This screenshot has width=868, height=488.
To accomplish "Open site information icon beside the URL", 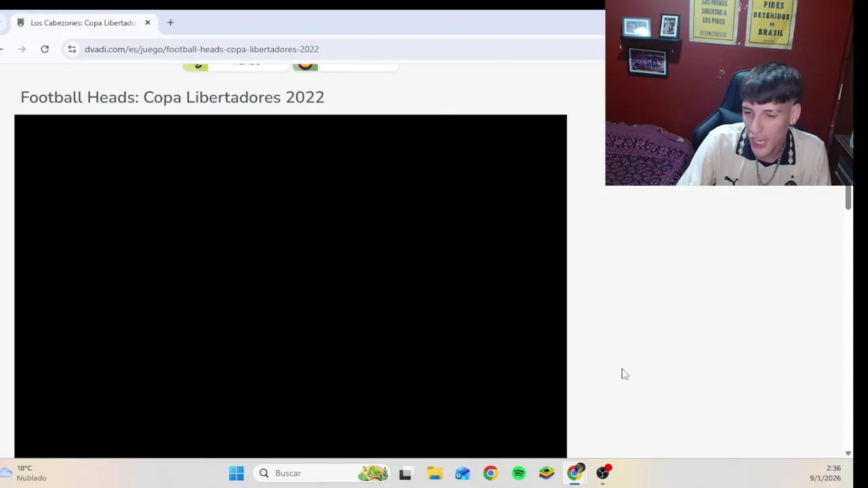I will pos(72,49).
